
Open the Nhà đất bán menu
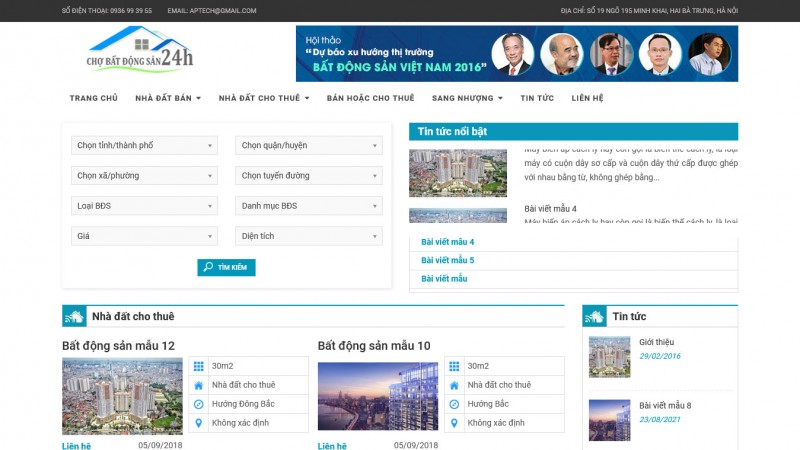(x=168, y=98)
